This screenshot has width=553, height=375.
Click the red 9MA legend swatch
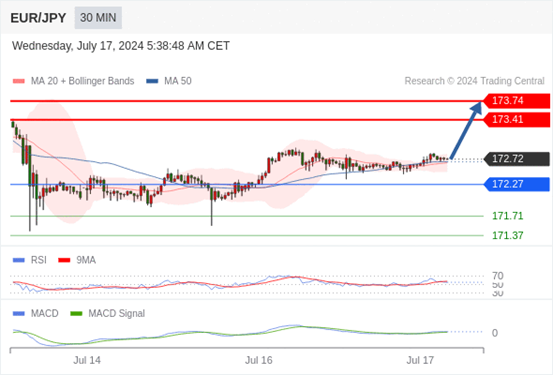(64, 260)
